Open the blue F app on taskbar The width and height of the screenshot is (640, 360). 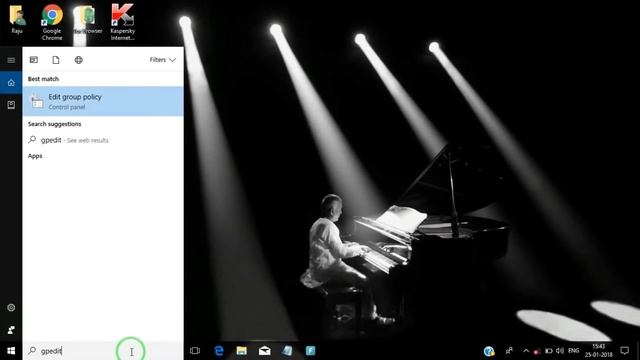coord(310,351)
